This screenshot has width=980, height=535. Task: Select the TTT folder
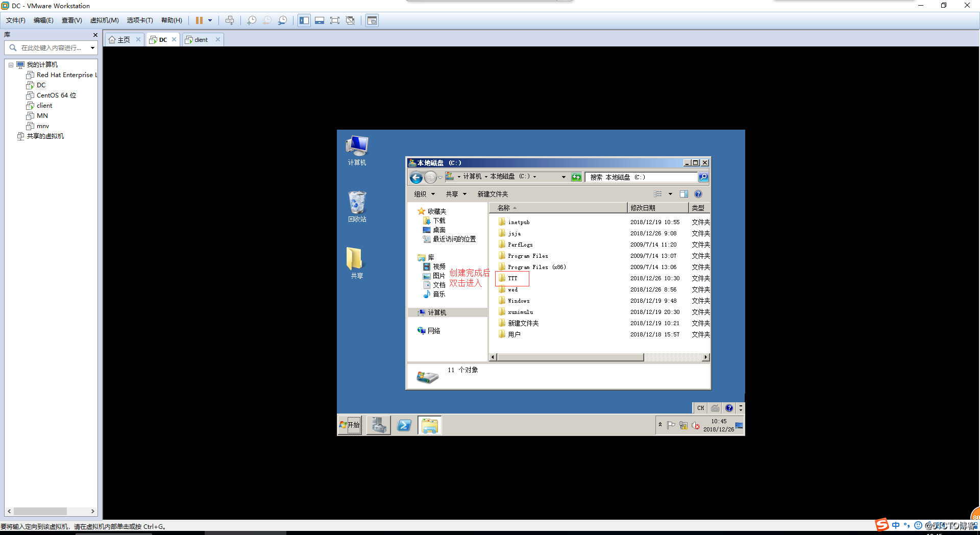coord(512,278)
